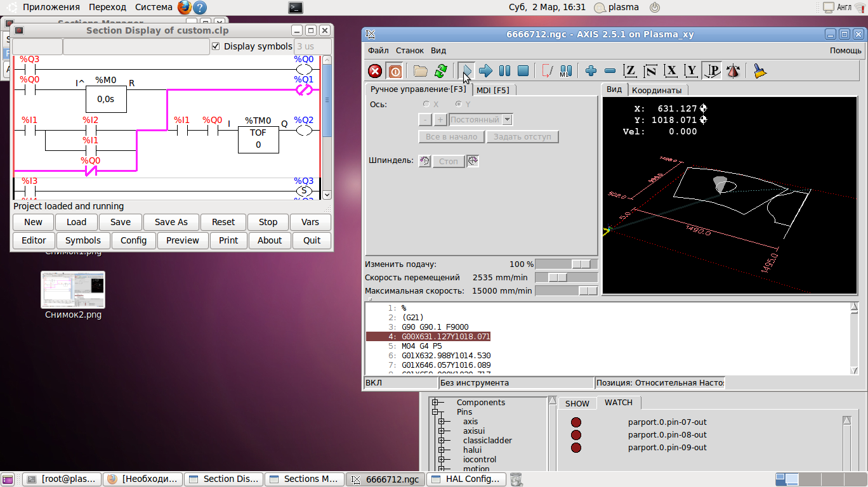Switch to the Z top-down view
This screenshot has width=868, height=487.
click(x=629, y=71)
